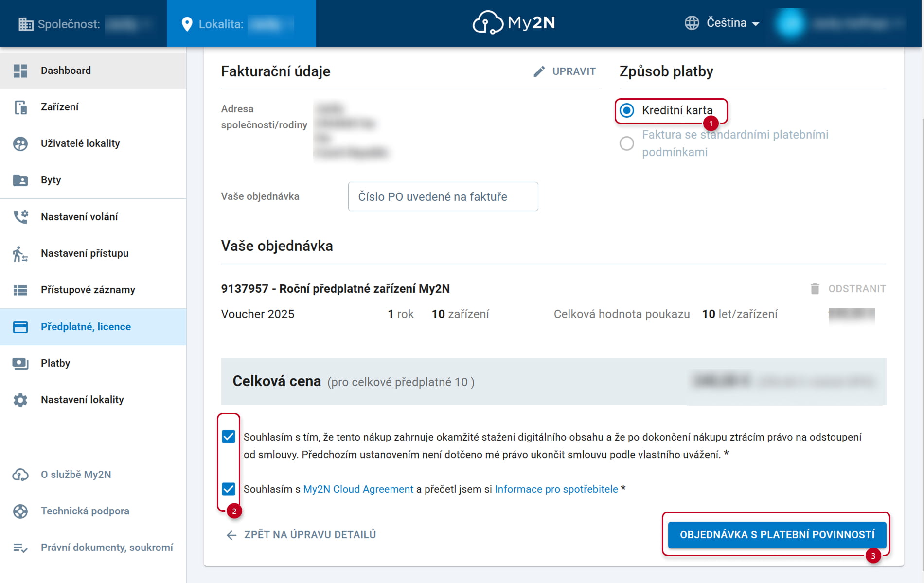The height and width of the screenshot is (583, 924).
Task: Open Informace pro spotřebitele link
Action: pyautogui.click(x=556, y=489)
